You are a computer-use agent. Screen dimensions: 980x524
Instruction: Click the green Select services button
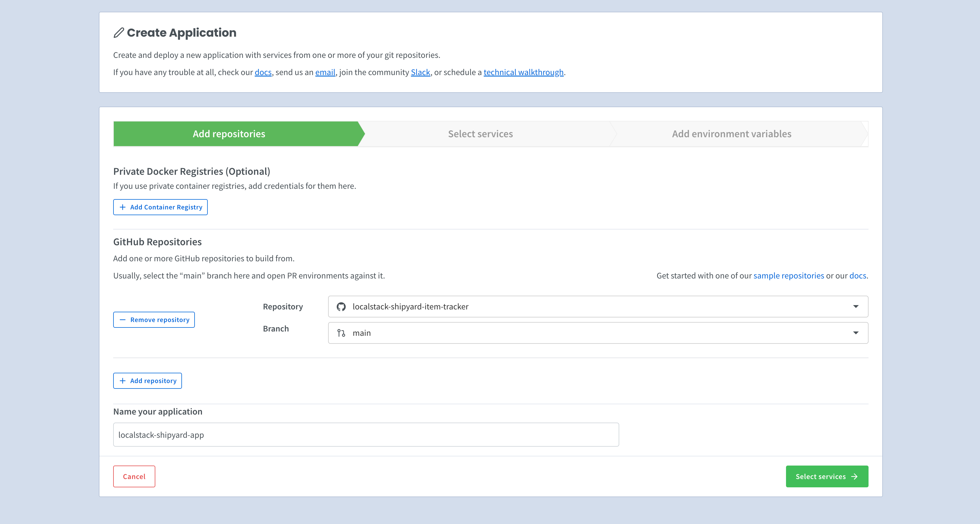coord(827,476)
